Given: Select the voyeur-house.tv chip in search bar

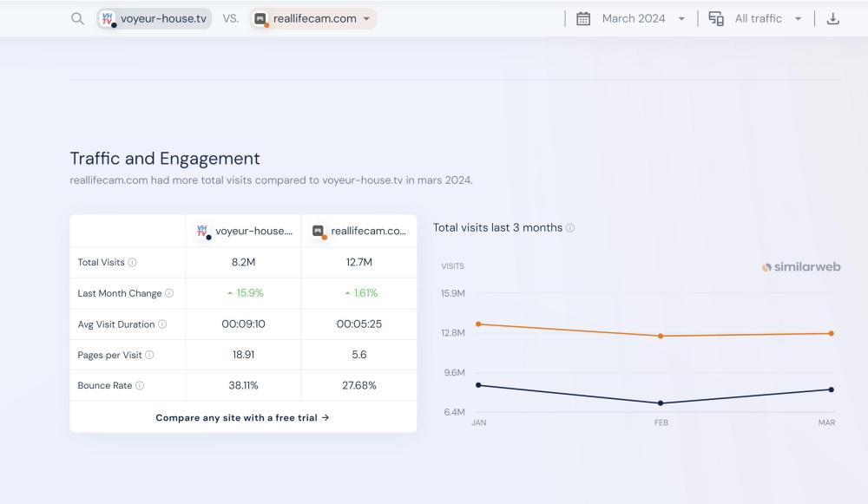Looking at the screenshot, I should (155, 19).
